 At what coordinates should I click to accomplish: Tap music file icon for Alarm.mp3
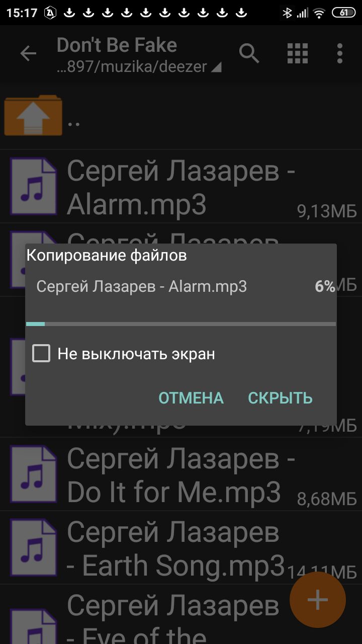tap(34, 187)
